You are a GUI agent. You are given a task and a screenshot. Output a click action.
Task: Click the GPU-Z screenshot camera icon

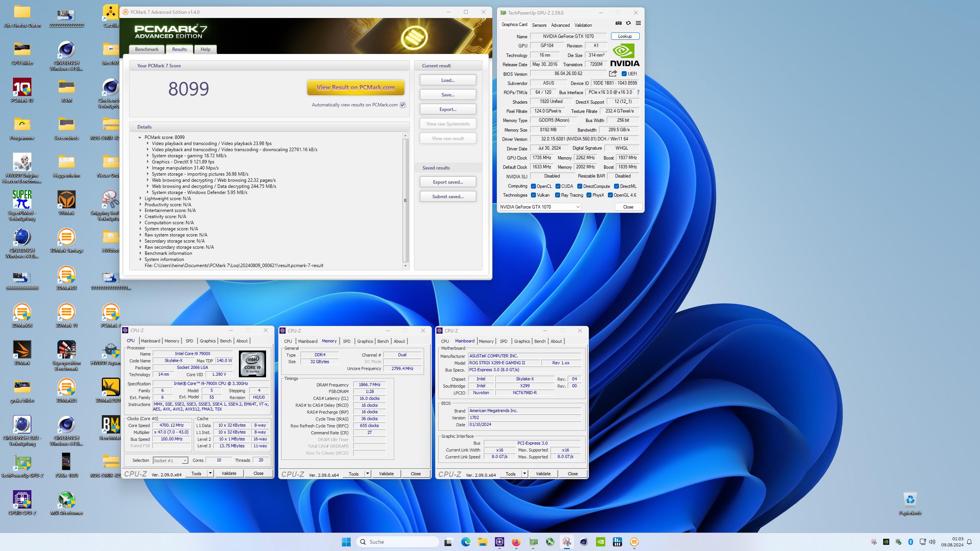pos(618,23)
